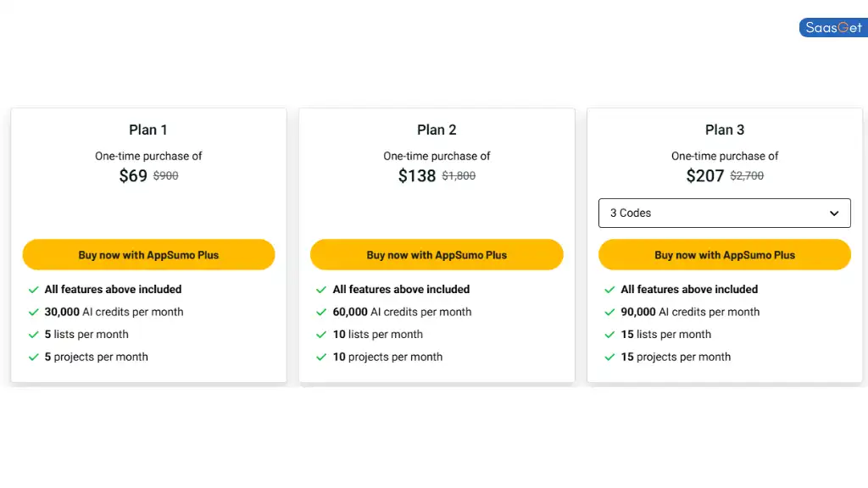
Task: Open the 3 Codes dropdown
Action: click(724, 213)
